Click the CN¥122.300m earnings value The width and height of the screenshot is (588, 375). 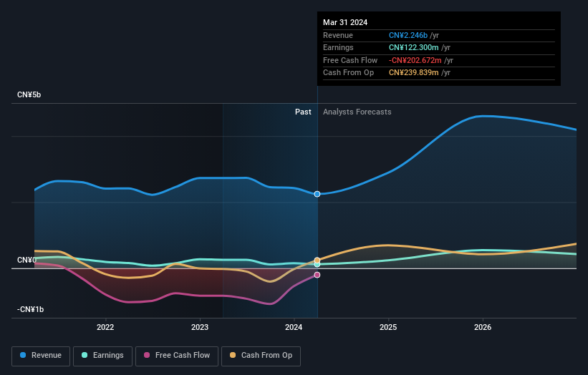[x=414, y=47]
